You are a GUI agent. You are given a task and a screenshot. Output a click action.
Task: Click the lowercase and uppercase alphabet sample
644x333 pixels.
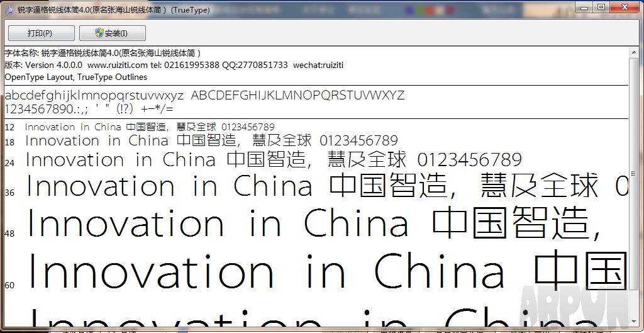click(204, 96)
